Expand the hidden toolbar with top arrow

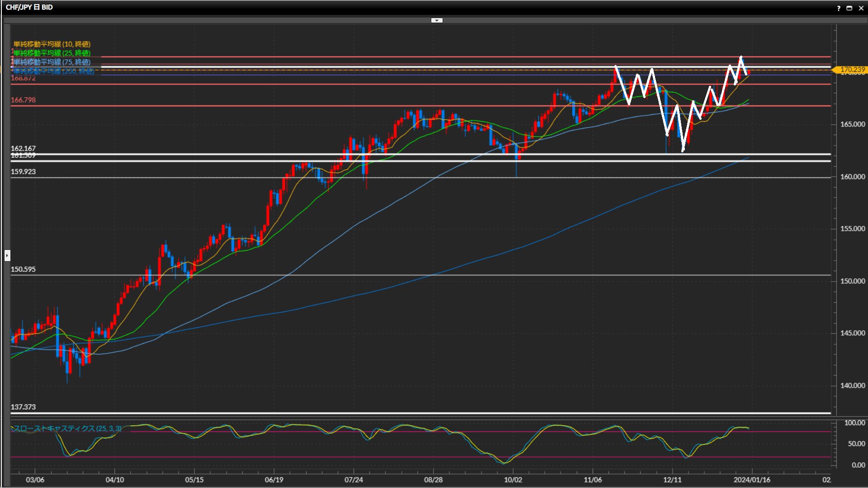[x=437, y=20]
